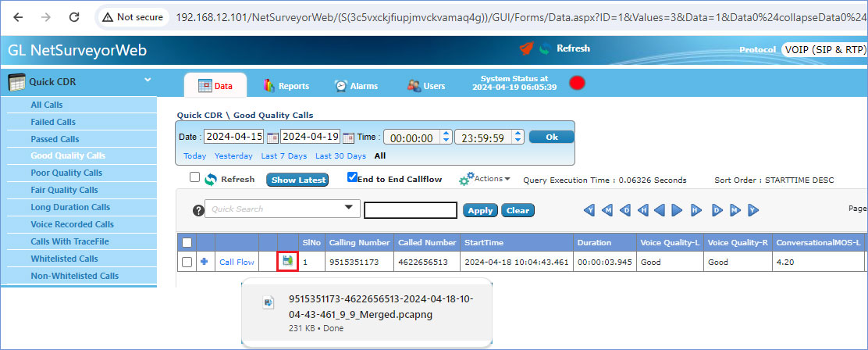Download trace file icon in call row
Screen dimensions: 868x350
tap(287, 262)
